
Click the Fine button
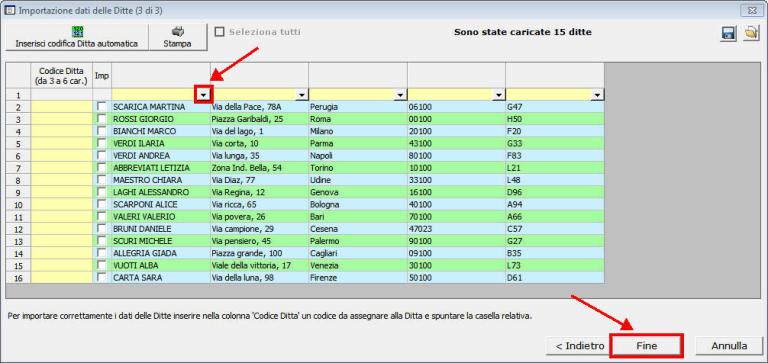coord(646,346)
